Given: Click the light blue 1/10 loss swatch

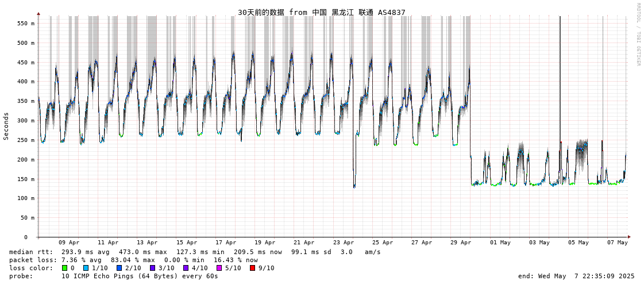Looking at the screenshot, I should coord(85,268).
